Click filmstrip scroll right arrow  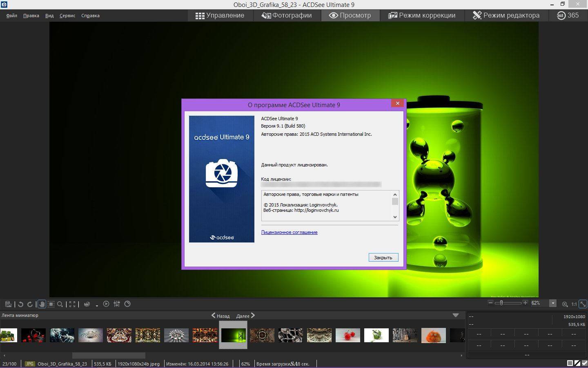461,355
